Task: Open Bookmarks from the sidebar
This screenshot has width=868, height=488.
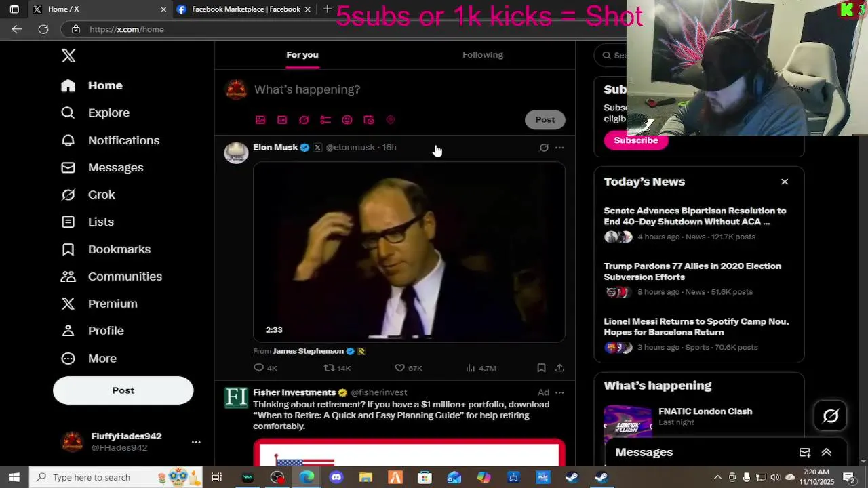Action: (x=106, y=249)
